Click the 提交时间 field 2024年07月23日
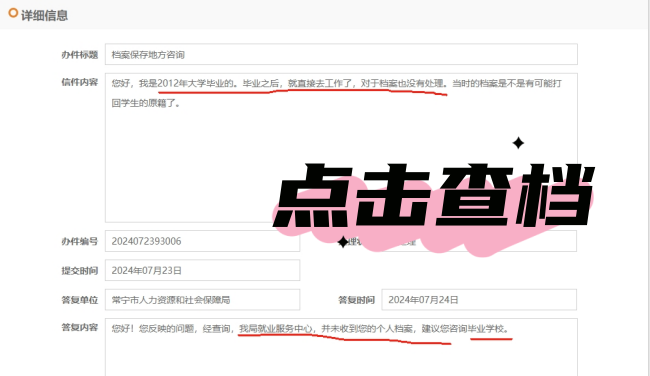 pos(202,270)
